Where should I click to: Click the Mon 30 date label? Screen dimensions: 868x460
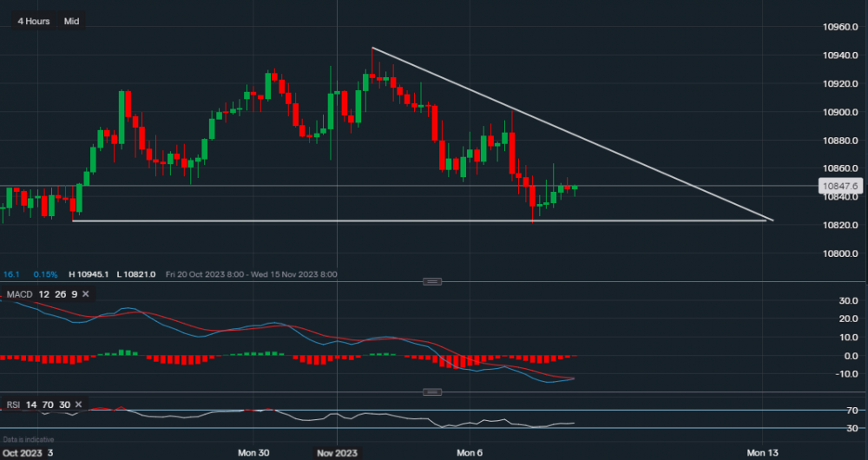click(253, 452)
